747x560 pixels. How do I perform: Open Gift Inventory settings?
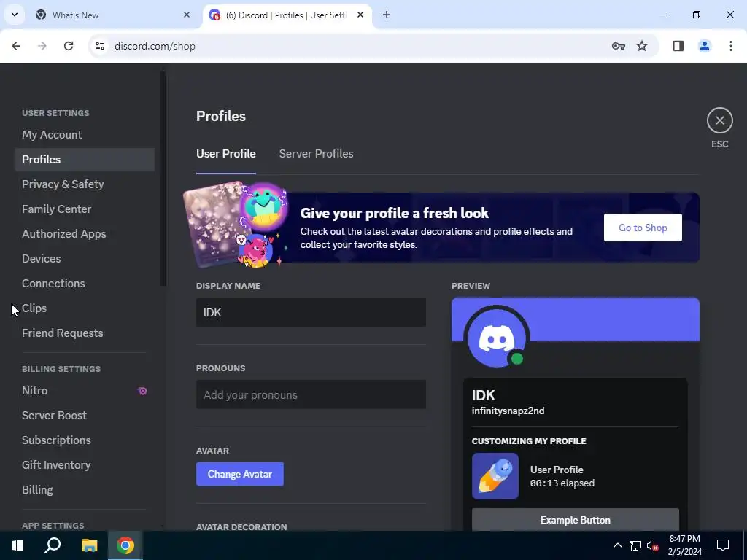[x=85, y=464]
